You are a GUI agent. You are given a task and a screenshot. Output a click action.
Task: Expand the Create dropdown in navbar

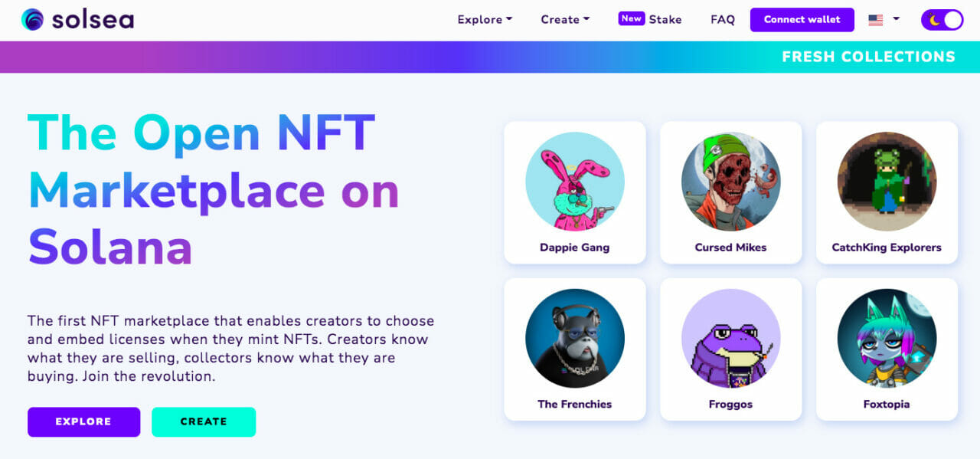[565, 20]
